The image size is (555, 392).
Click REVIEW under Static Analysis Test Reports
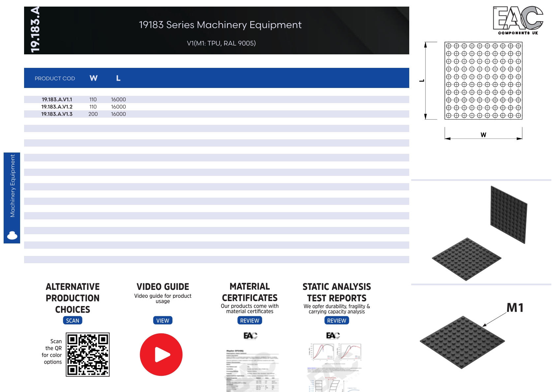coord(337,321)
